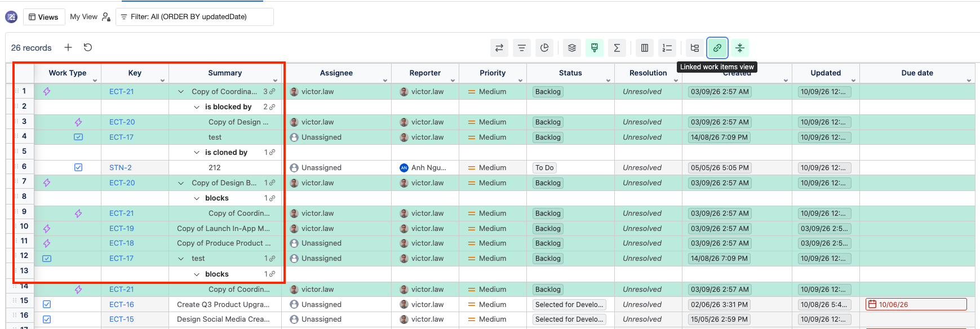Open the Assignee column dropdown arrow
Screen dimensions: 980x329
385,81
